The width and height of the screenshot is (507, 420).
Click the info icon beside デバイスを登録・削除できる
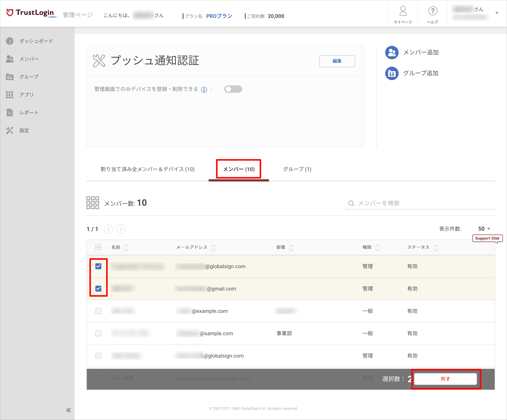point(204,90)
